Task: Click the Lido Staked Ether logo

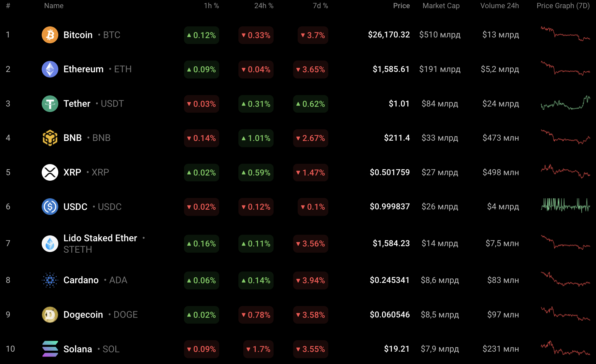Action: tap(50, 244)
